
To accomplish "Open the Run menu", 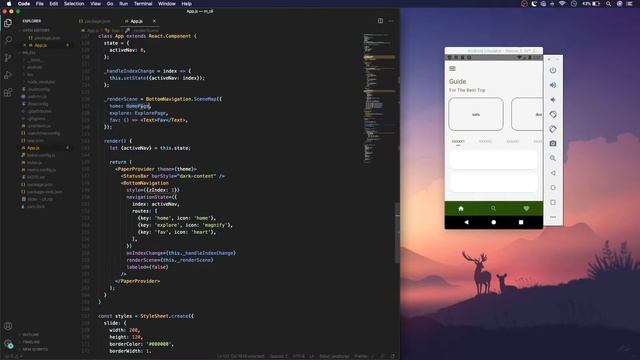I will click(x=123, y=4).
